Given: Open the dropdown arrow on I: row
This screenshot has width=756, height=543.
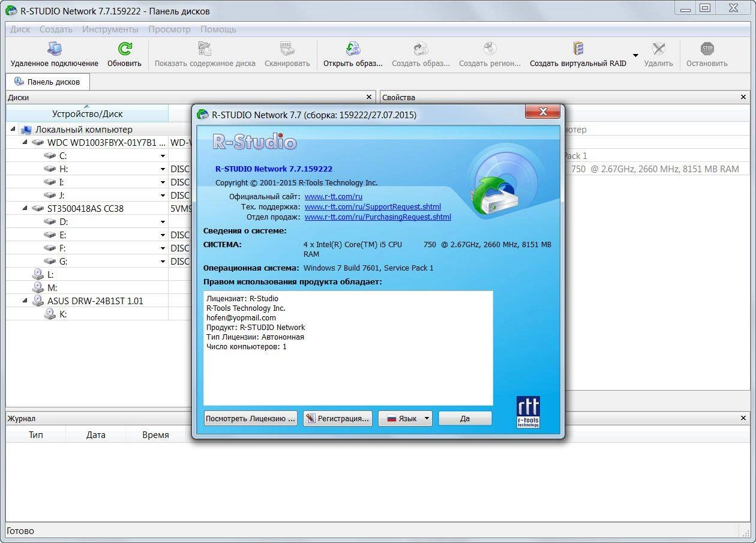Looking at the screenshot, I should click(163, 182).
